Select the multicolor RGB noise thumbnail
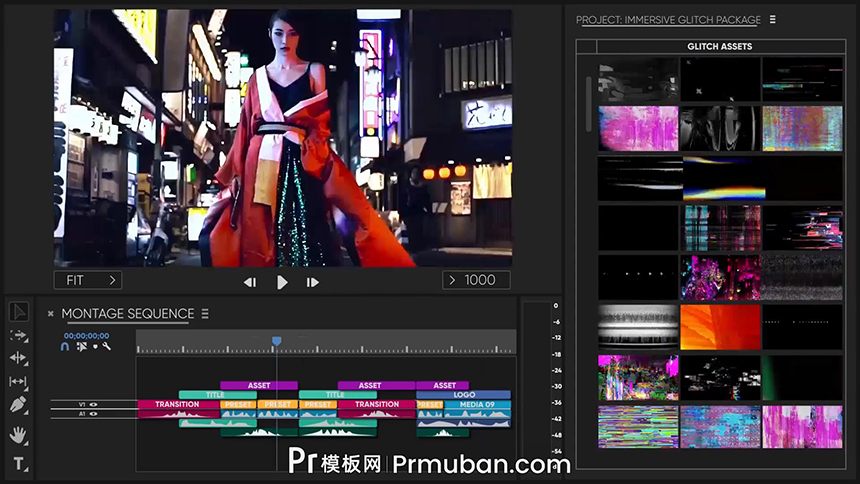 pyautogui.click(x=802, y=128)
